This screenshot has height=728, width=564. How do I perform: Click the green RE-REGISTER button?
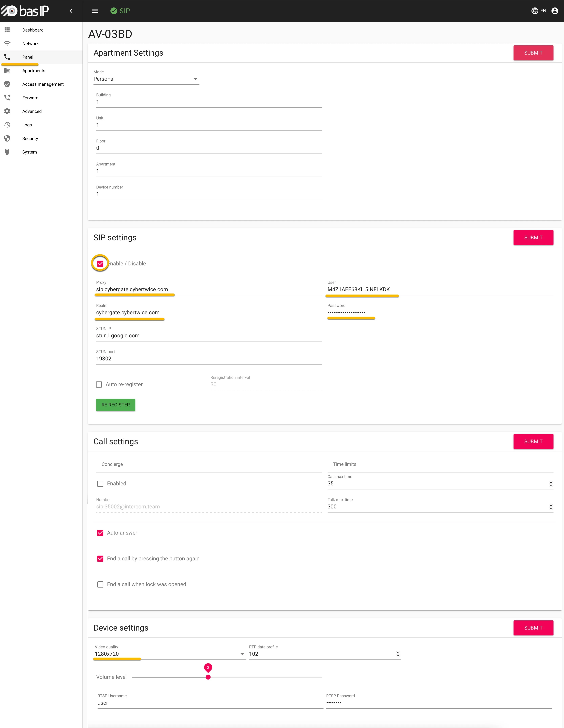pos(116,405)
